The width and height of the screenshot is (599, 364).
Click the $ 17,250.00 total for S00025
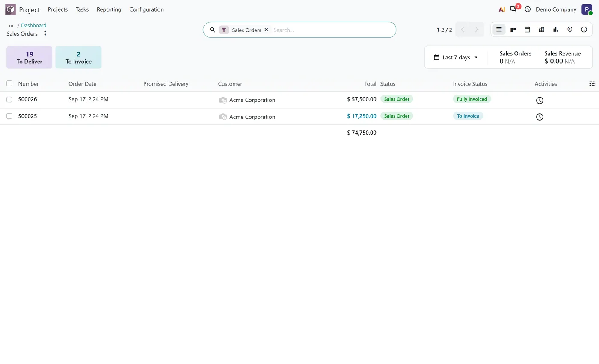(362, 116)
